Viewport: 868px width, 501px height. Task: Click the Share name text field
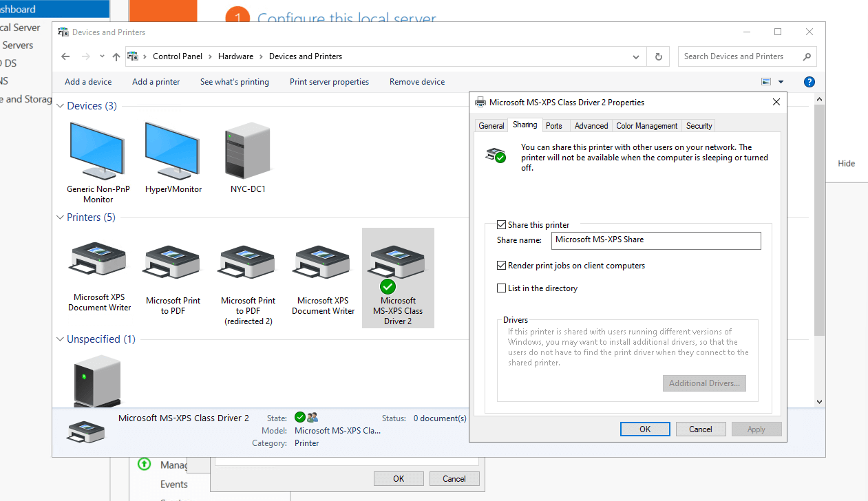656,240
